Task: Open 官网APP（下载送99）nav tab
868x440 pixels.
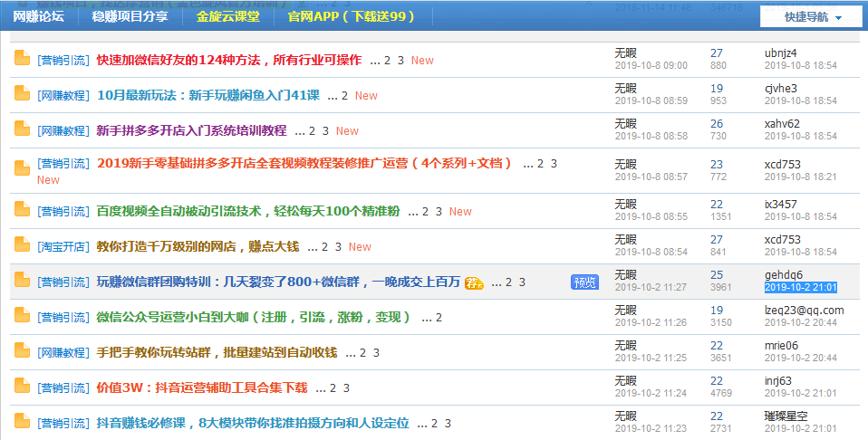Action: click(352, 16)
